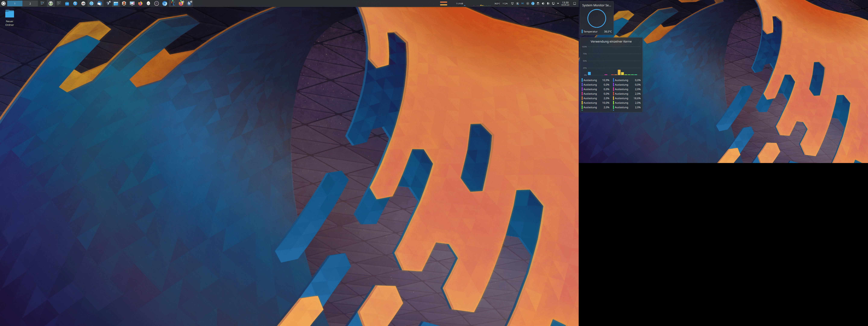868x326 pixels.
Task: Expand hidden system tray icons arrow
Action: pos(558,3)
